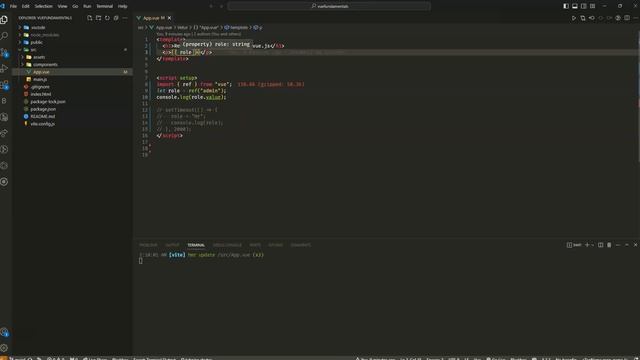Open the Search view in activity bar

coord(4,36)
